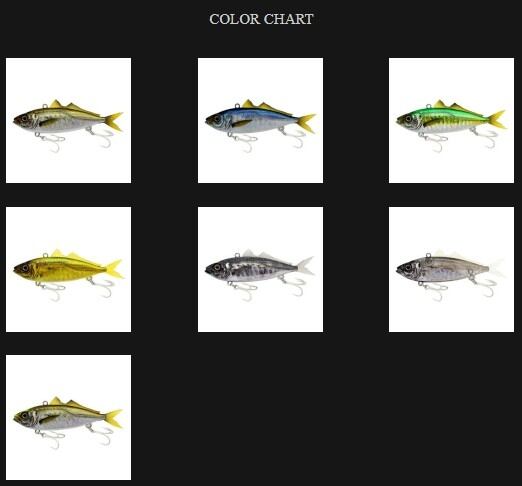Screen dimensions: 522x486
Task: Click the yellow tail of the blue lure
Action: [306, 123]
